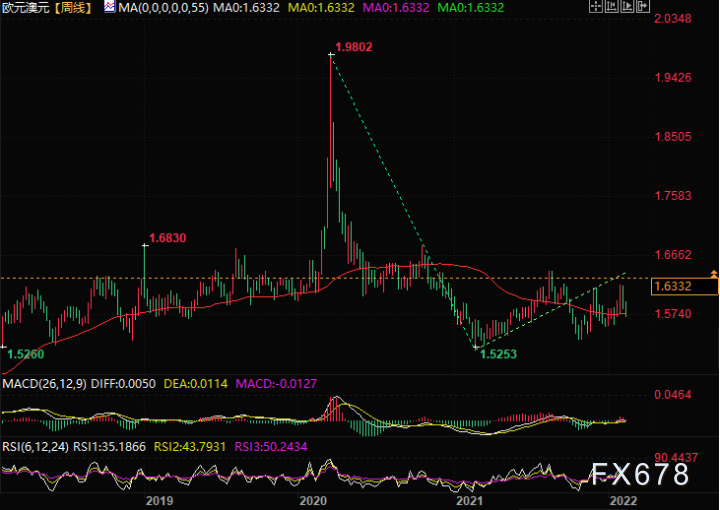Click the MACD:-0.0127 reading

(x=276, y=384)
